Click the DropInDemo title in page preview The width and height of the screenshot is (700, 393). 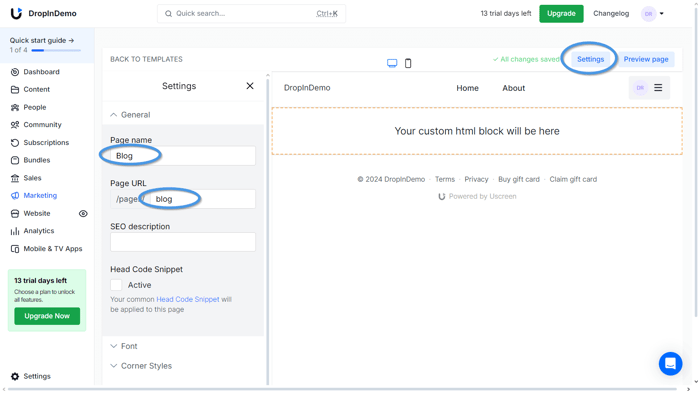pyautogui.click(x=307, y=88)
